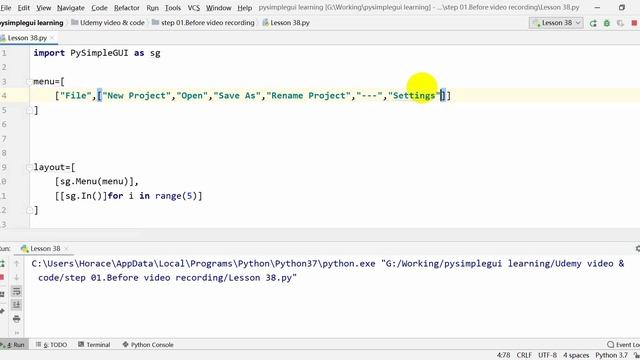Click the UTF-8 encoding selector

click(547, 355)
